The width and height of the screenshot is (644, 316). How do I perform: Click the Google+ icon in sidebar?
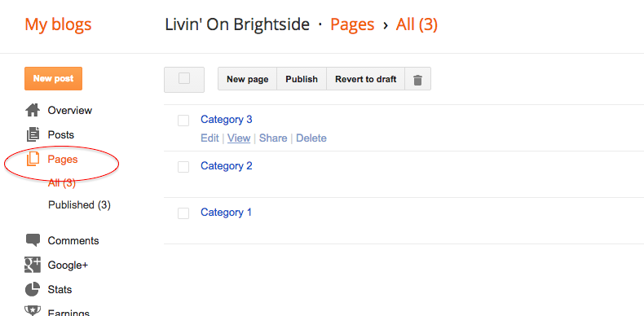coord(33,265)
